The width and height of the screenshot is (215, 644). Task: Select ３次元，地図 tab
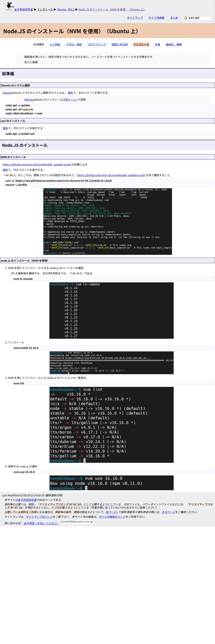point(74,44)
